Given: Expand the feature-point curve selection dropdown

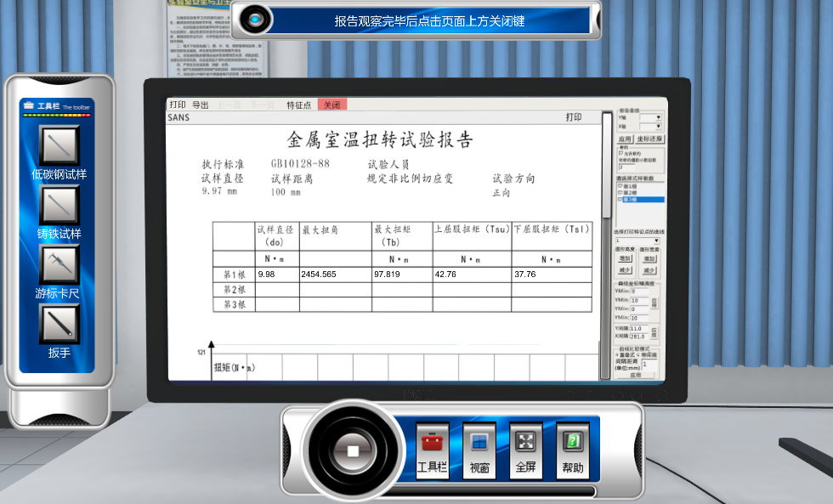Looking at the screenshot, I should pyautogui.click(x=655, y=241).
